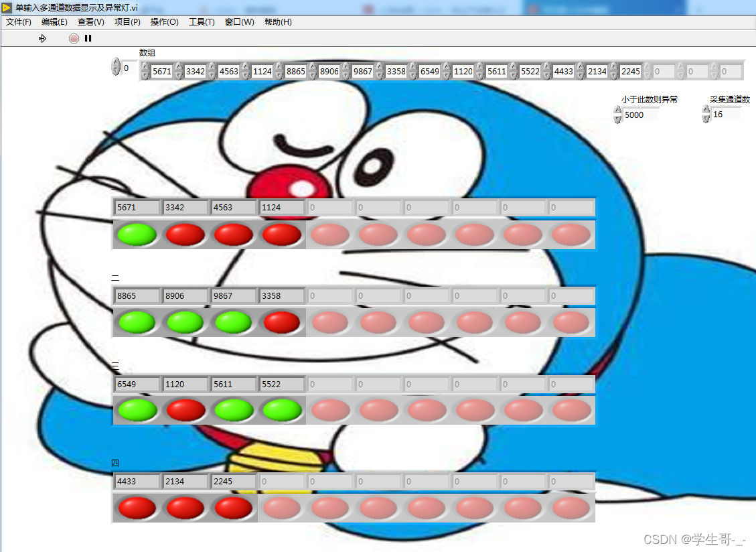Open the 编辑(E) menu
The width and height of the screenshot is (756, 552).
[x=54, y=21]
